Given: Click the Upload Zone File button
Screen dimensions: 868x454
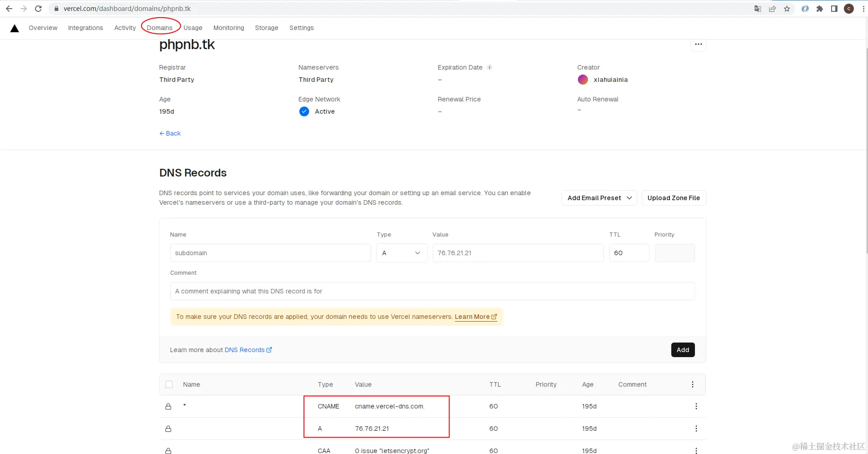Looking at the screenshot, I should (x=674, y=198).
